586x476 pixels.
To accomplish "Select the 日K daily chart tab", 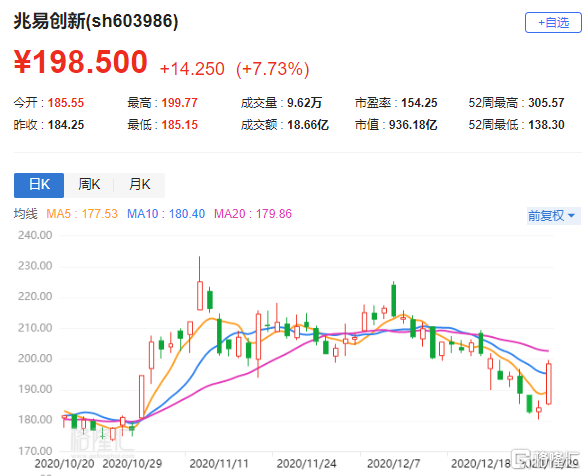I will 39,185.
